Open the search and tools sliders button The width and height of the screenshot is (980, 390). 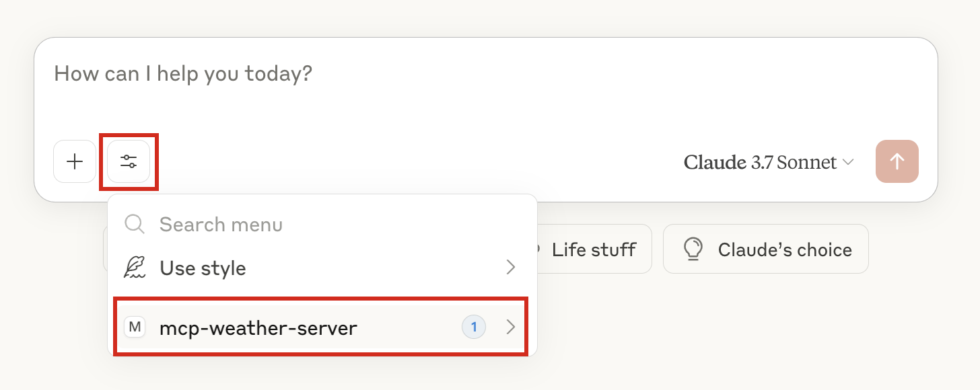(129, 161)
